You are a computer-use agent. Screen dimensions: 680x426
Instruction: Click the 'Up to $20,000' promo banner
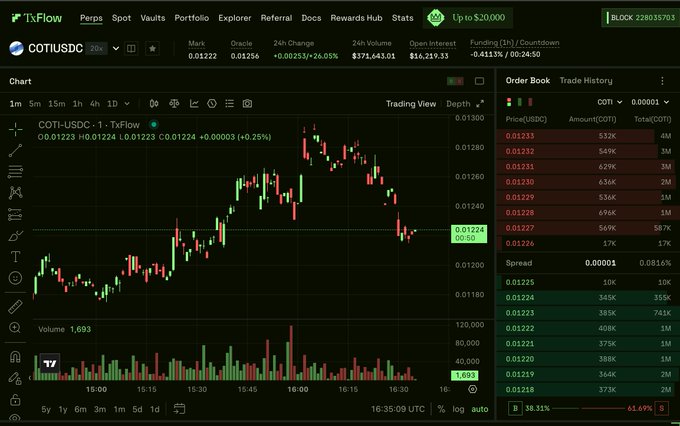coord(468,18)
